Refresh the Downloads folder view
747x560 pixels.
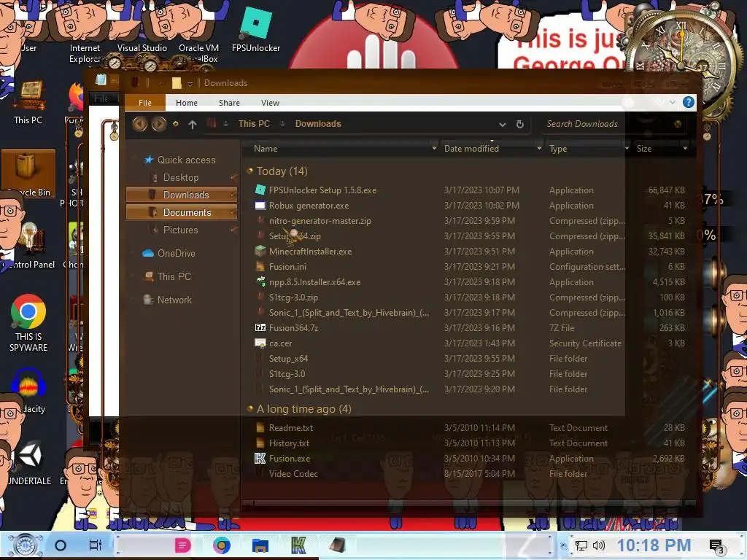click(x=519, y=124)
